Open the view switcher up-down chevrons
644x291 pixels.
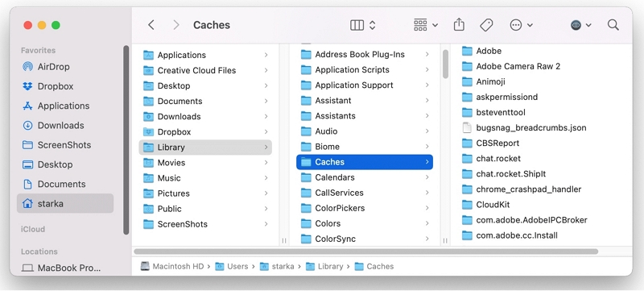click(x=372, y=25)
